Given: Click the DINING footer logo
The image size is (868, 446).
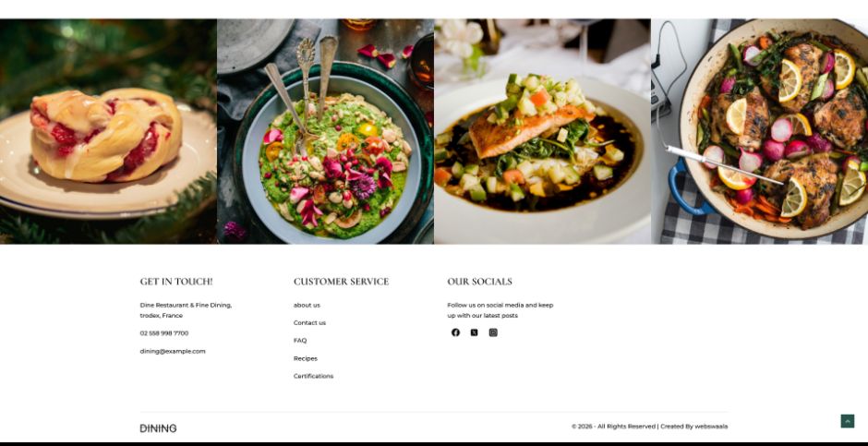Looking at the screenshot, I should tap(158, 428).
